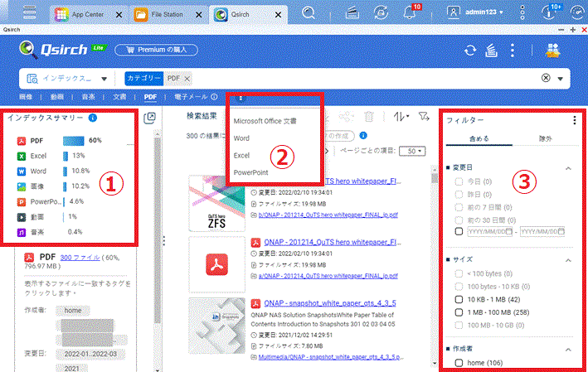This screenshot has height=372, width=588.
Task: Clear the search field with X icon
Action: tap(546, 78)
